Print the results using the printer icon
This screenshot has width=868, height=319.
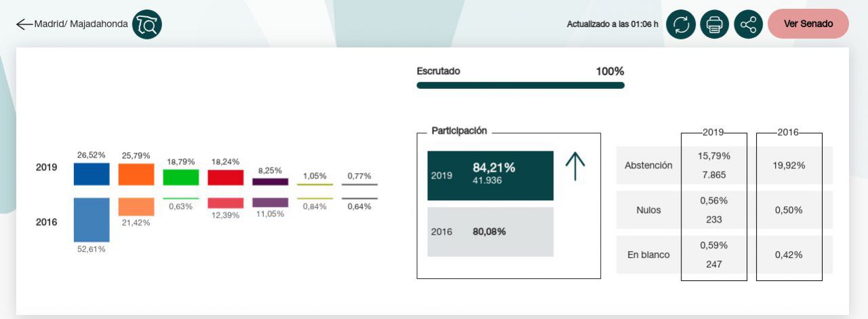click(x=715, y=24)
